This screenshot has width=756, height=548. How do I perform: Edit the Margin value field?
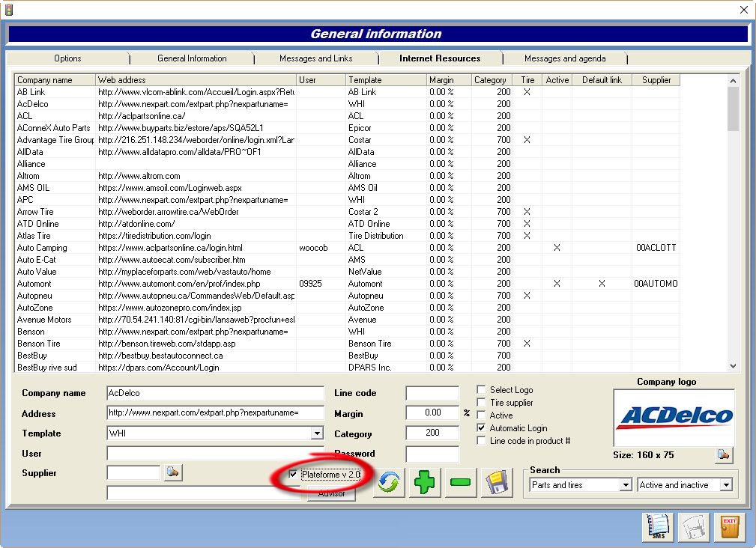(x=432, y=412)
